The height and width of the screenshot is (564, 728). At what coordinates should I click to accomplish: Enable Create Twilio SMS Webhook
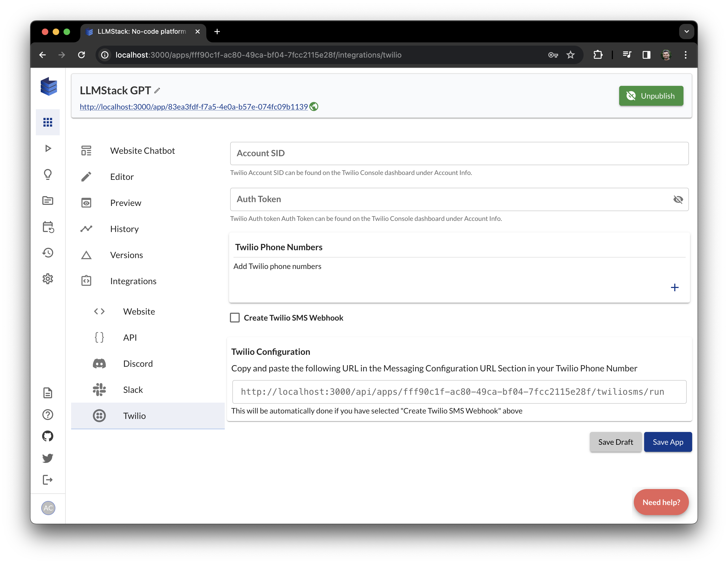point(235,318)
